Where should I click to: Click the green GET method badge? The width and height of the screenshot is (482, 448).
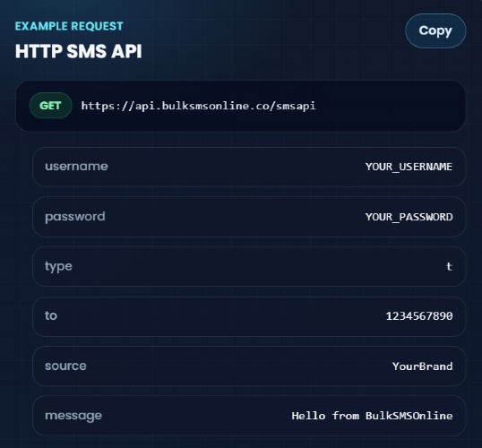click(x=51, y=106)
